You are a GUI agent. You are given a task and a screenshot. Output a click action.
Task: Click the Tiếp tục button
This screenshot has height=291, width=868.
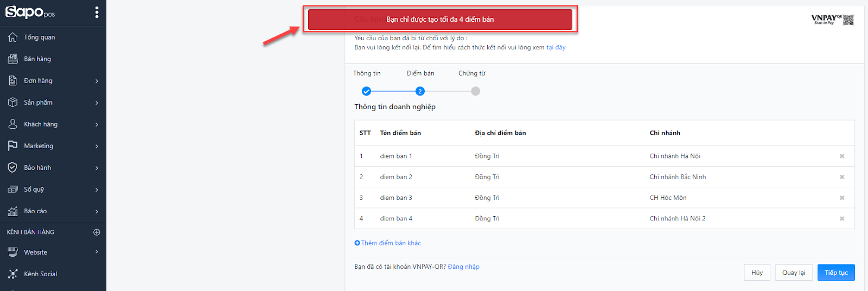[x=836, y=273]
